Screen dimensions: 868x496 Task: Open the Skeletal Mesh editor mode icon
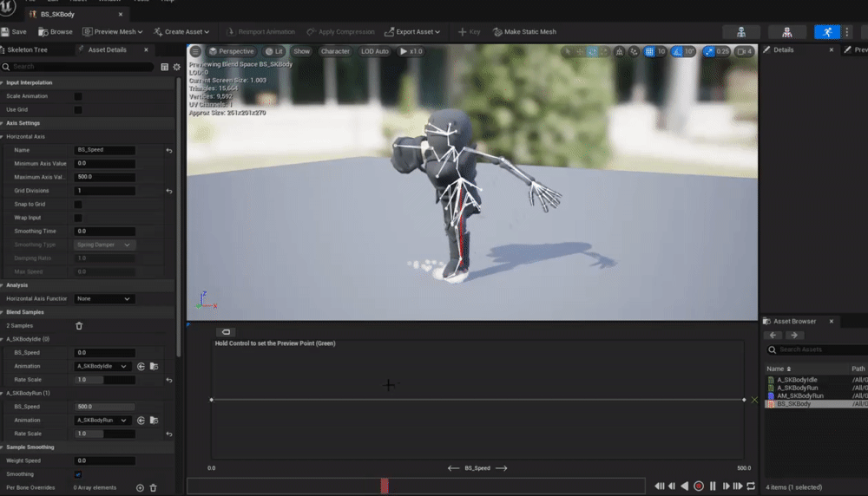pyautogui.click(x=786, y=32)
